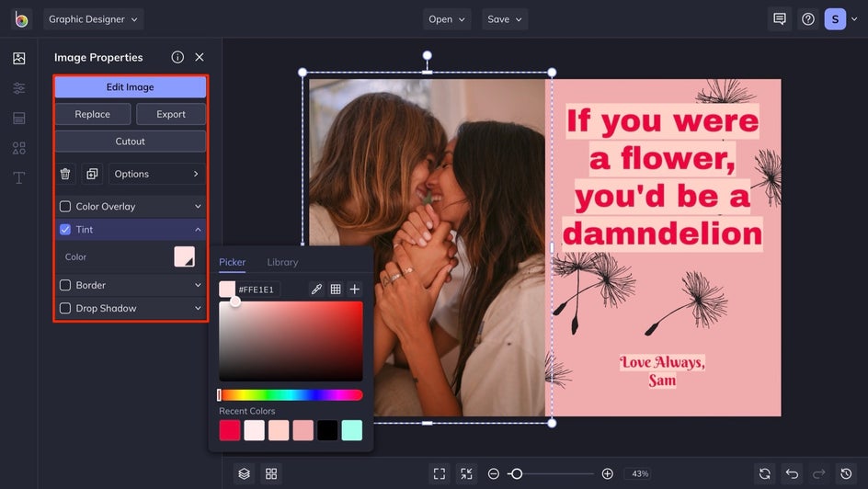Open the Graphic Designer dropdown

[94, 19]
